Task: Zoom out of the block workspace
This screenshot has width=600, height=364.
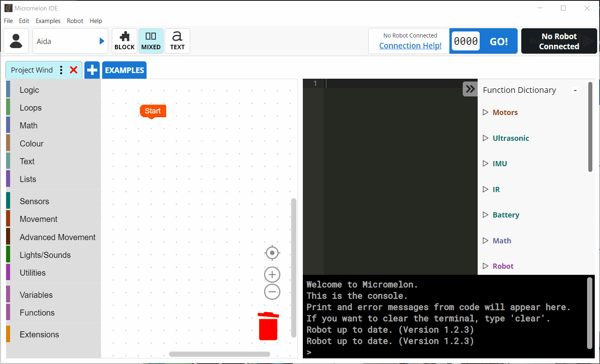Action: (272, 292)
